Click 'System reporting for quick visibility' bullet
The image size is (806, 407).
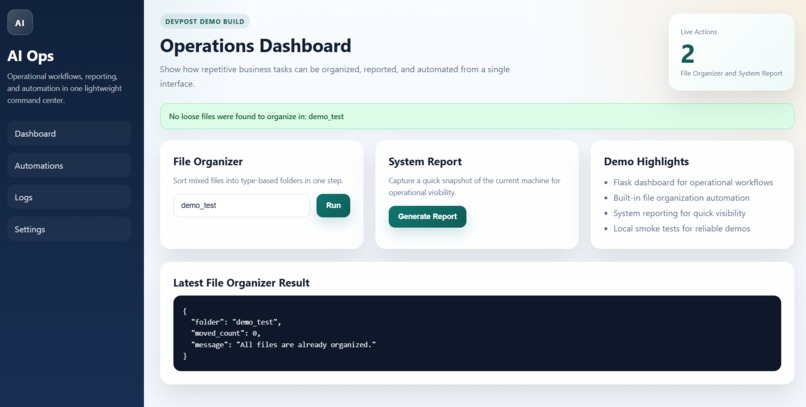[679, 213]
